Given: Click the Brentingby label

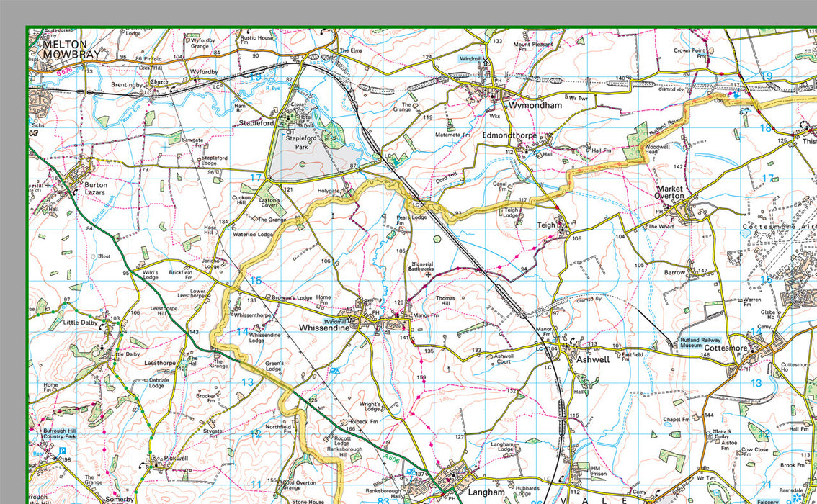Looking at the screenshot, I should (127, 85).
